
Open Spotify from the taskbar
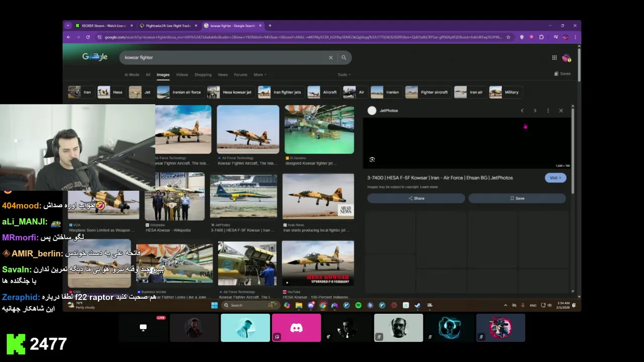(358, 305)
